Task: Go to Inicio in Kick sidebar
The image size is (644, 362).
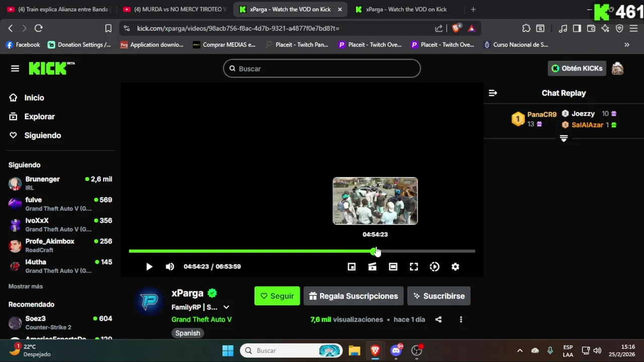Action: pos(34,98)
